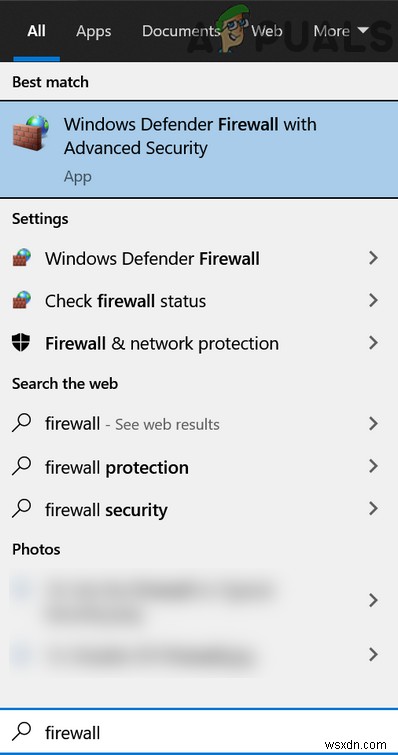
Task: Click the magnifier icon beside firewall security
Action: click(22, 508)
